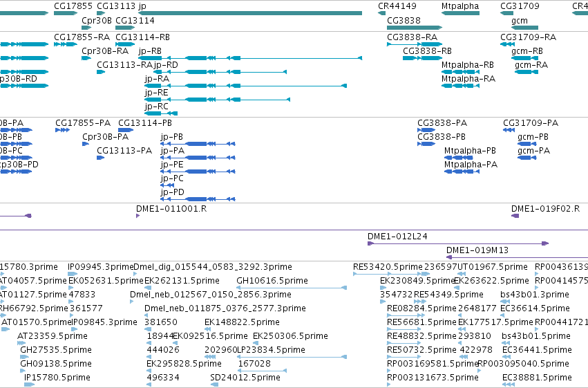Click the CR44149 gene arrow
The height and width of the screenshot is (388, 588).
(x=381, y=13)
